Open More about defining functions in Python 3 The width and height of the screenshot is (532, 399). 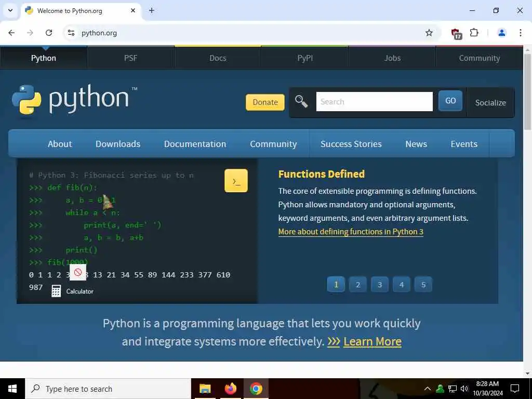click(351, 232)
